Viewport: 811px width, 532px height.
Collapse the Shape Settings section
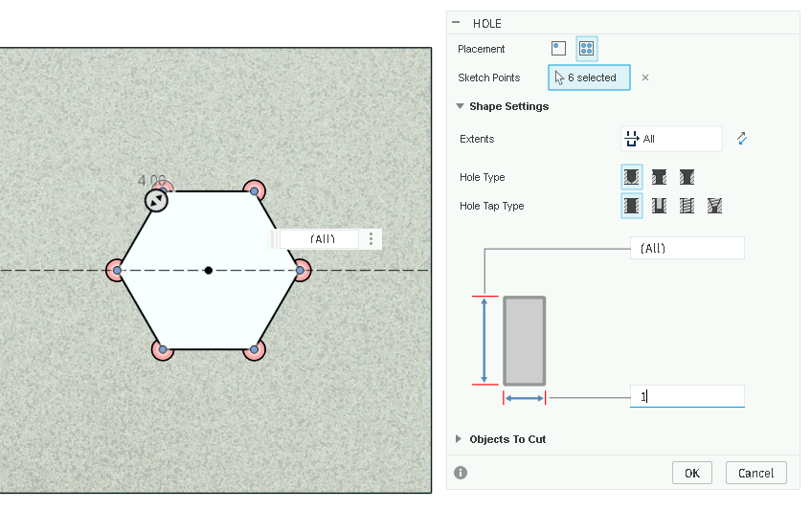pyautogui.click(x=461, y=106)
